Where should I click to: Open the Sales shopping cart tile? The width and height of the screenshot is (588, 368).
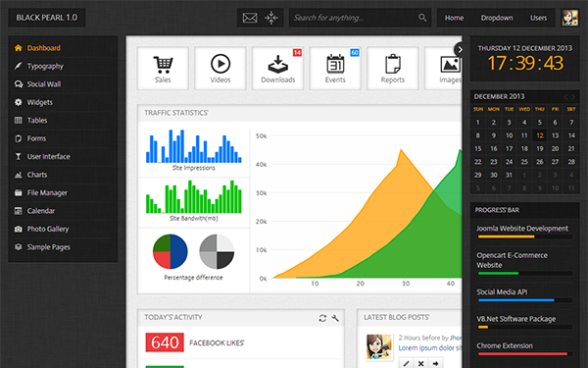[163, 69]
